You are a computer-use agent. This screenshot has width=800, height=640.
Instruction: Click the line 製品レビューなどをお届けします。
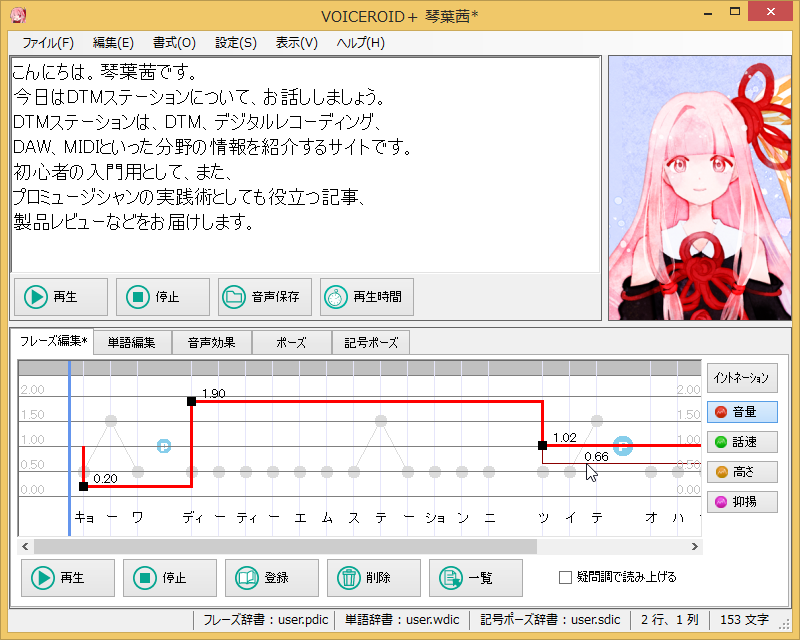pyautogui.click(x=133, y=222)
